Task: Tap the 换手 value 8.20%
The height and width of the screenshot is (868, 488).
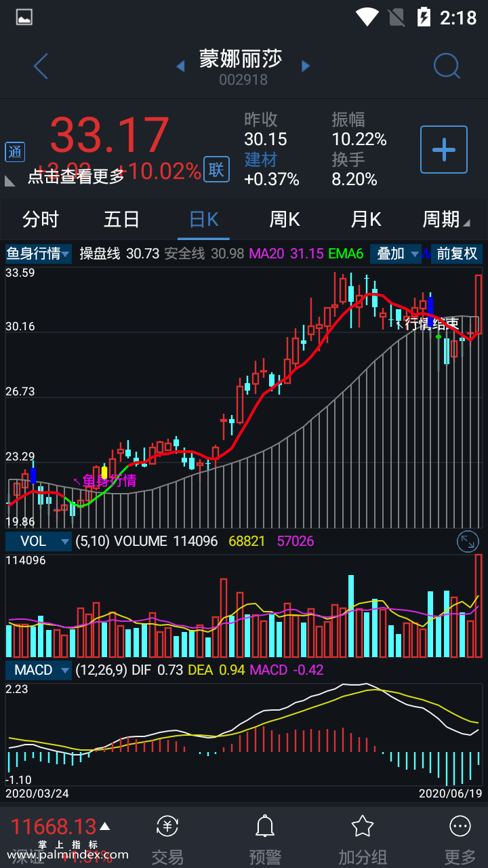Action: click(354, 179)
